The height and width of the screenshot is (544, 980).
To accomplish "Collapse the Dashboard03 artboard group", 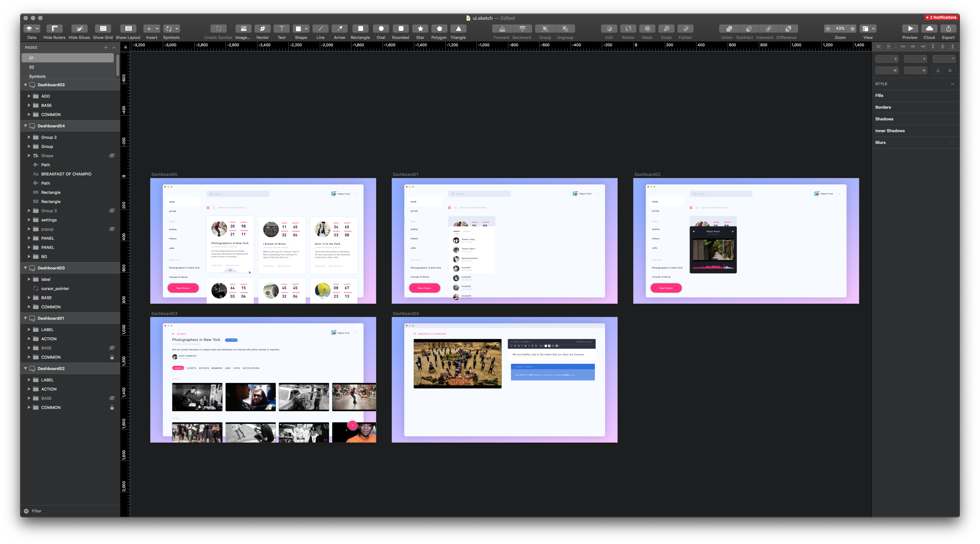I will (x=25, y=85).
